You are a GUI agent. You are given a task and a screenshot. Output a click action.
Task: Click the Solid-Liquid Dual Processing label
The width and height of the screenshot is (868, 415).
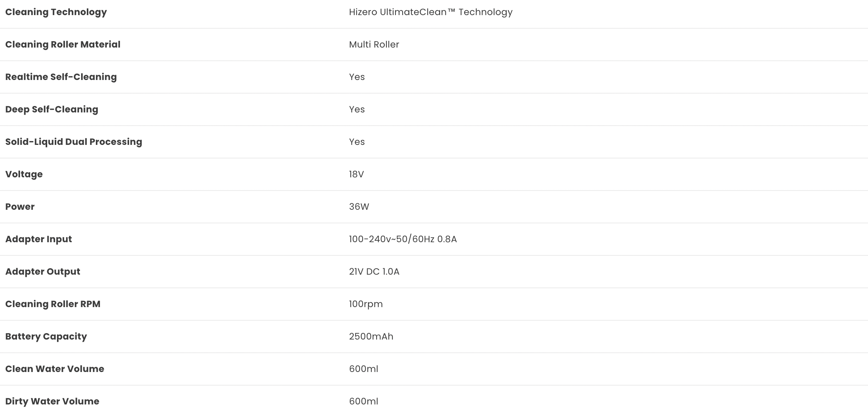coord(74,142)
